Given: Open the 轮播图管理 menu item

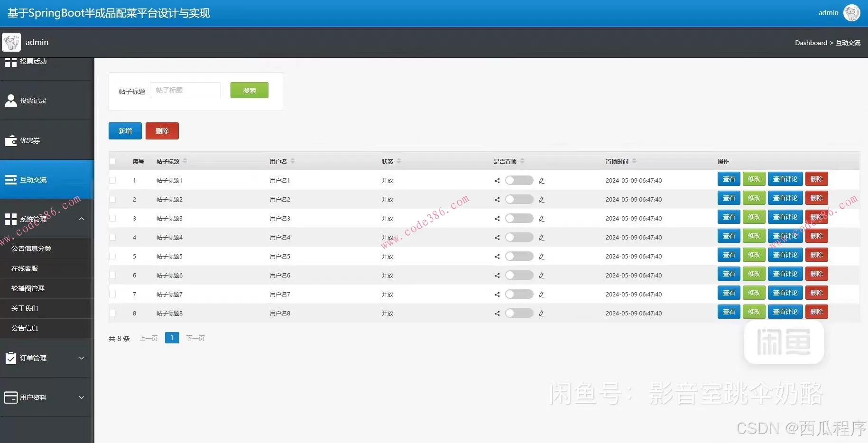Looking at the screenshot, I should click(28, 288).
